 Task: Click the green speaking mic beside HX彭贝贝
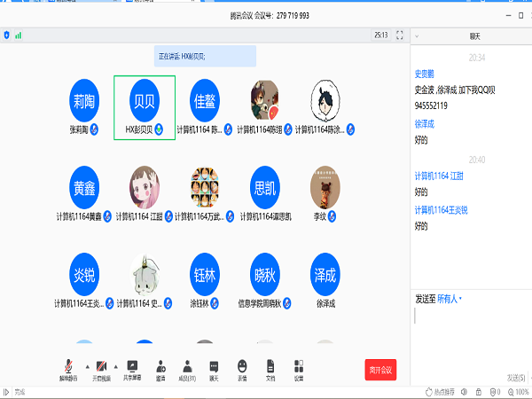pyautogui.click(x=159, y=129)
